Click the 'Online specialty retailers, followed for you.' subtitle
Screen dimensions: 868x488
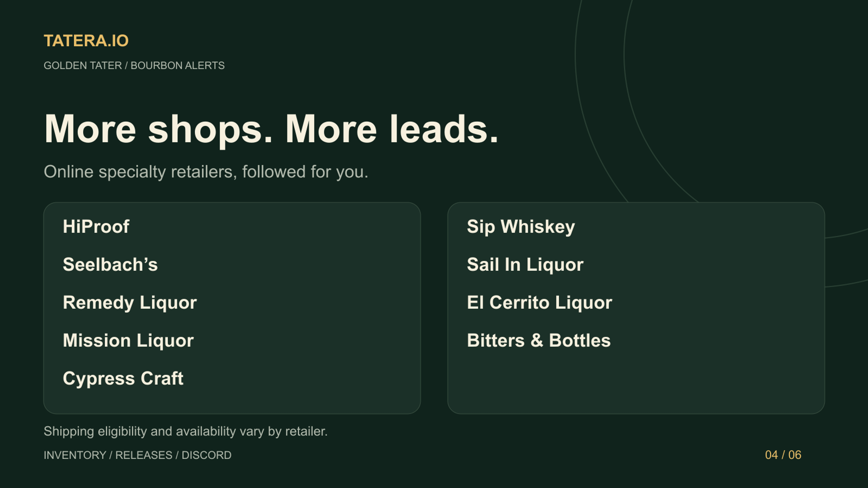click(206, 172)
